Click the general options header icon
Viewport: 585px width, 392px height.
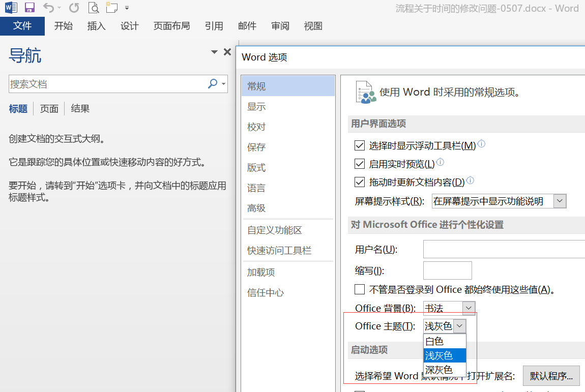(365, 92)
